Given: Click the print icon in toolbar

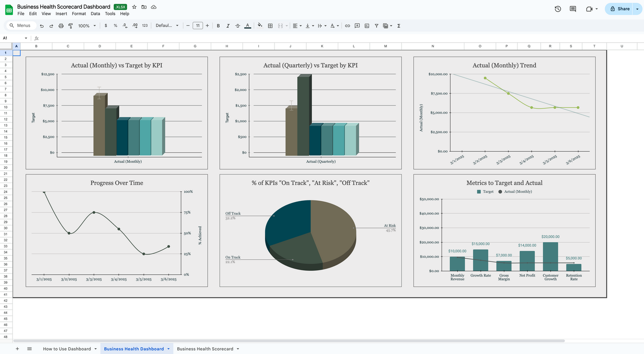Looking at the screenshot, I should click(61, 26).
